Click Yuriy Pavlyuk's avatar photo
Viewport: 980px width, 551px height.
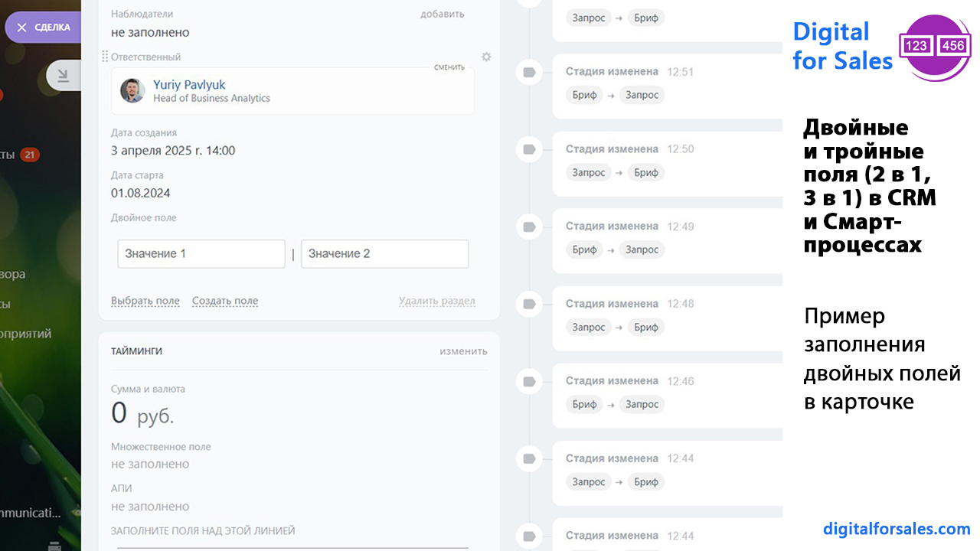click(x=132, y=91)
